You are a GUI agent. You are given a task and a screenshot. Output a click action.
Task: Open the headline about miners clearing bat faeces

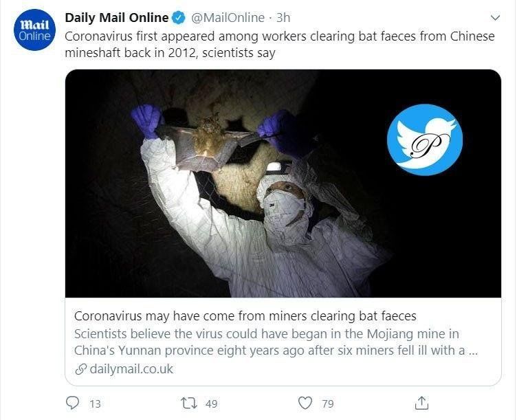click(245, 316)
